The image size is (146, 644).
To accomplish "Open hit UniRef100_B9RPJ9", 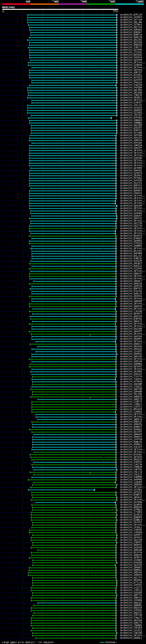I will [131, 35].
